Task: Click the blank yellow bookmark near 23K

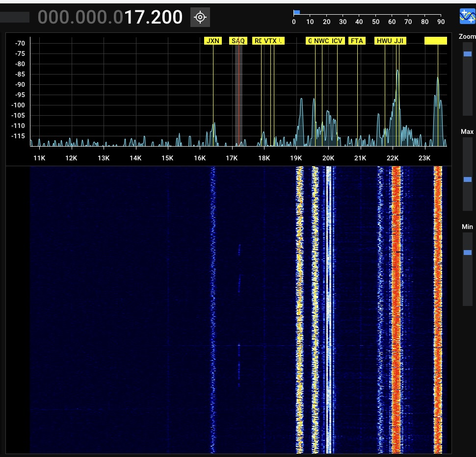Action: [436, 41]
